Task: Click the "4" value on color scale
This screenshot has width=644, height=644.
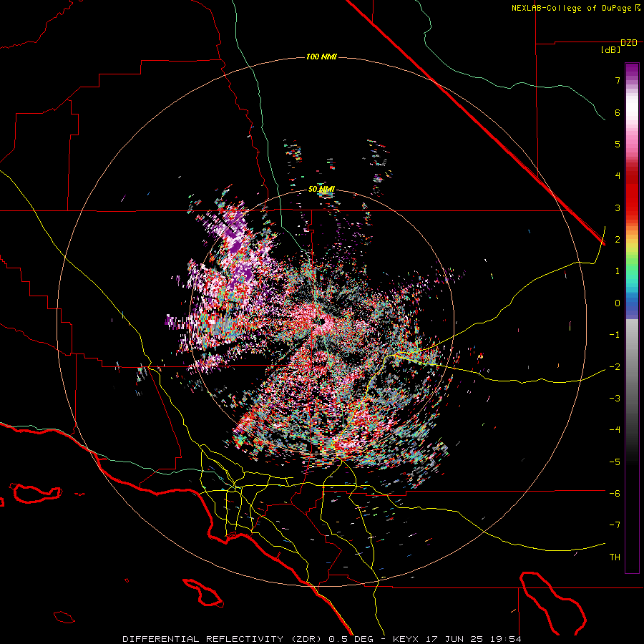Action: pos(618,176)
